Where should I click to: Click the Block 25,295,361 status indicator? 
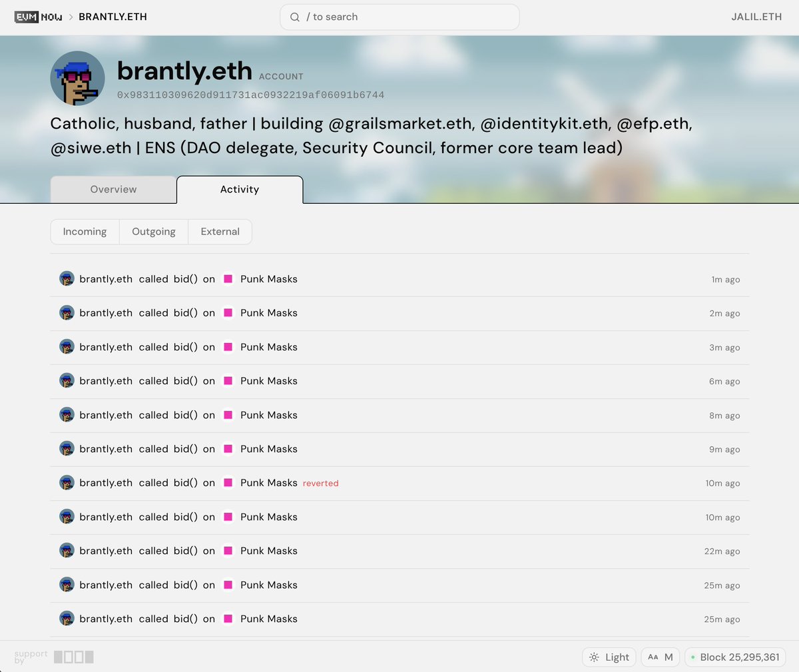[x=735, y=657]
